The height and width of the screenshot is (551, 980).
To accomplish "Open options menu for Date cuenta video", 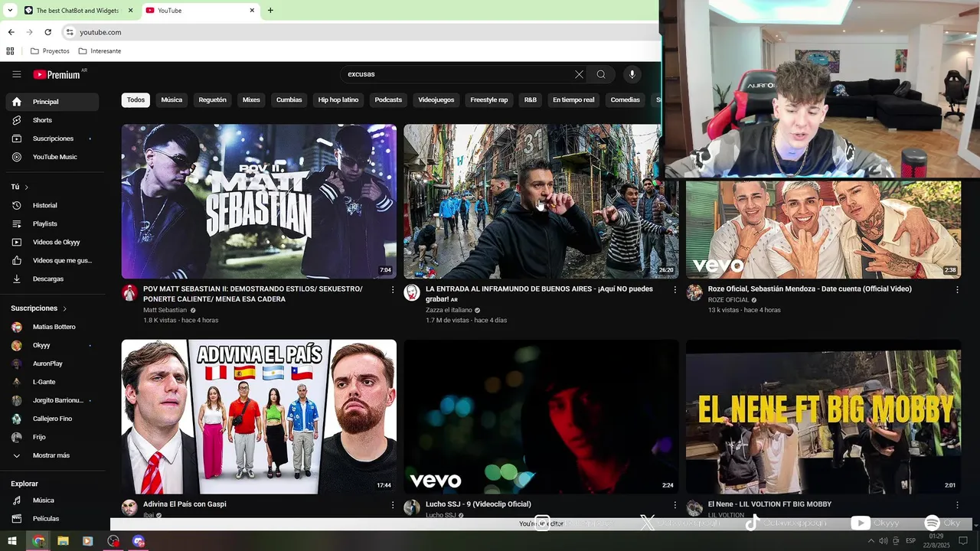I will (x=957, y=290).
